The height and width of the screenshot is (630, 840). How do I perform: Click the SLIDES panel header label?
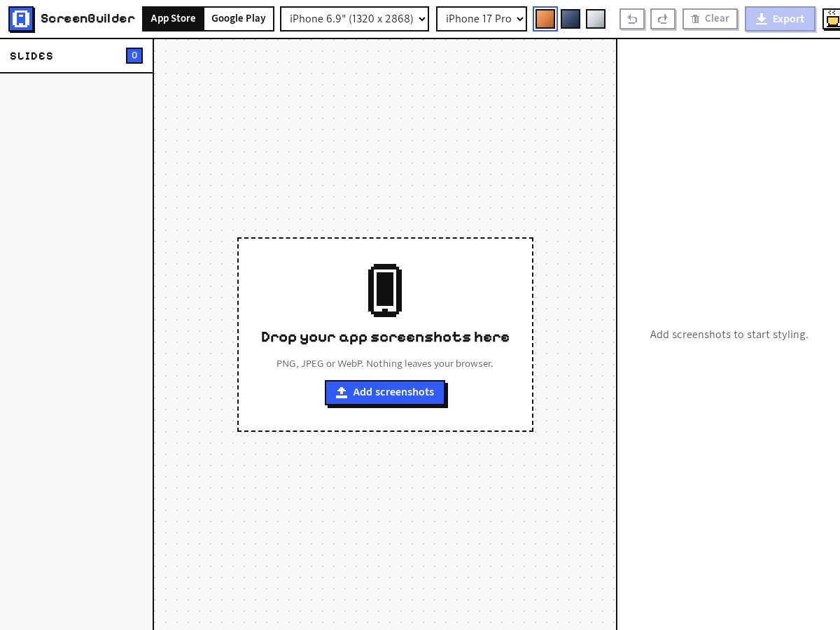[31, 56]
